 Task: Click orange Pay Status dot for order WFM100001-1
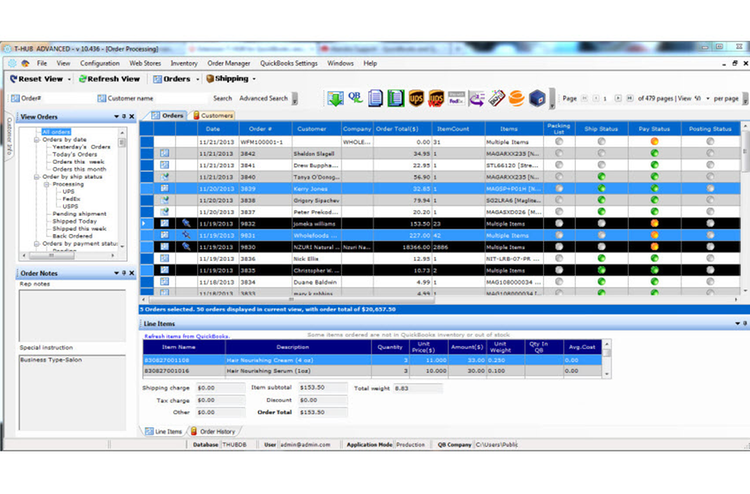click(x=654, y=142)
